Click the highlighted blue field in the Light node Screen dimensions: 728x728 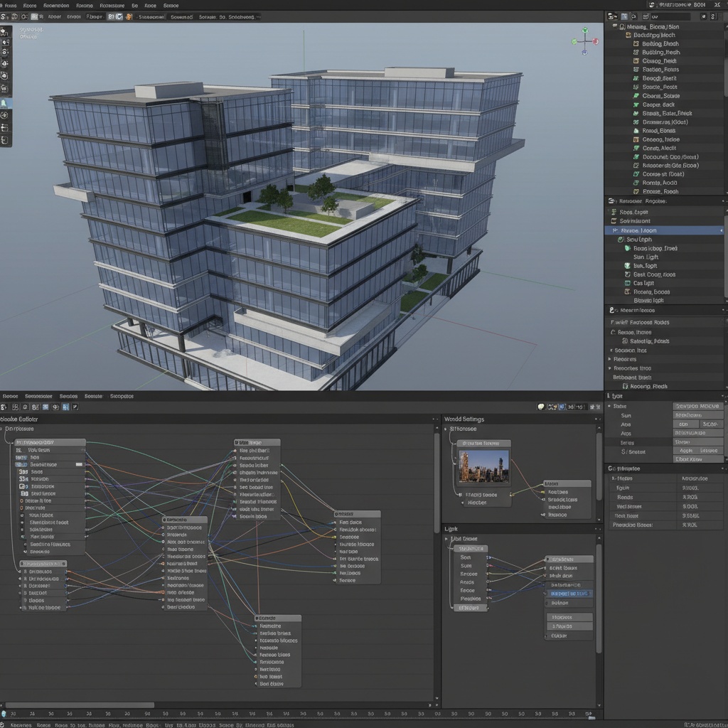click(x=569, y=592)
